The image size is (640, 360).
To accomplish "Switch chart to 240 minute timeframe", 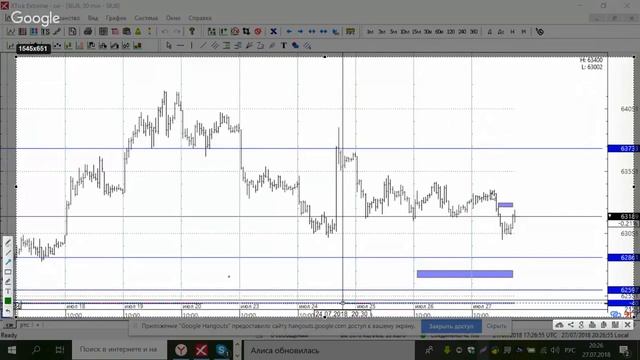I will pos(462,31).
